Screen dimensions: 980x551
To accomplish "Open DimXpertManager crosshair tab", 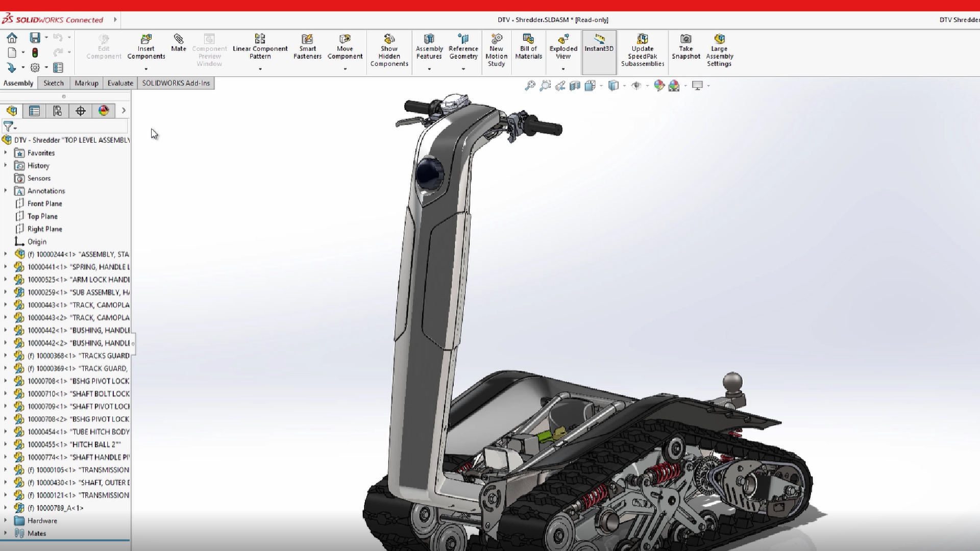I will tap(81, 111).
